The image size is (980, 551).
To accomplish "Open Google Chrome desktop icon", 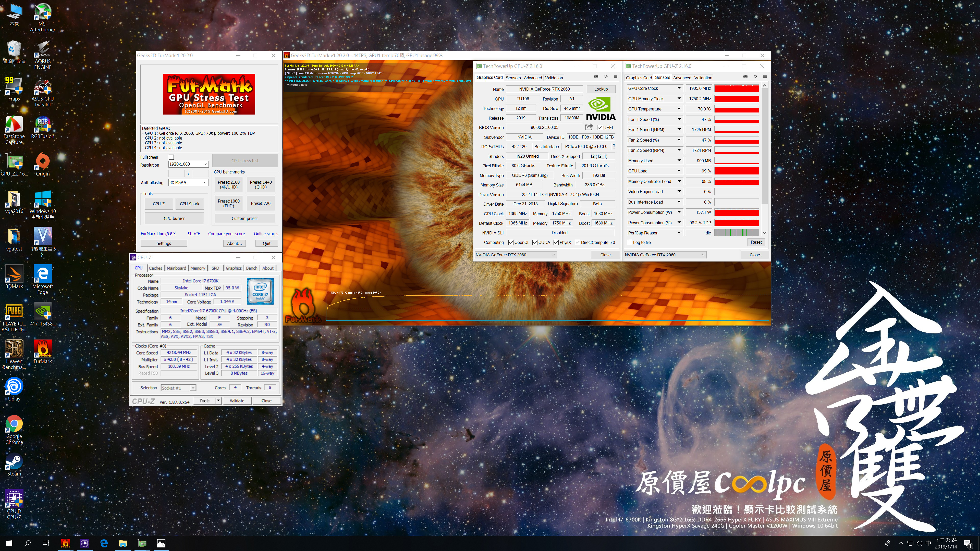I will (14, 430).
